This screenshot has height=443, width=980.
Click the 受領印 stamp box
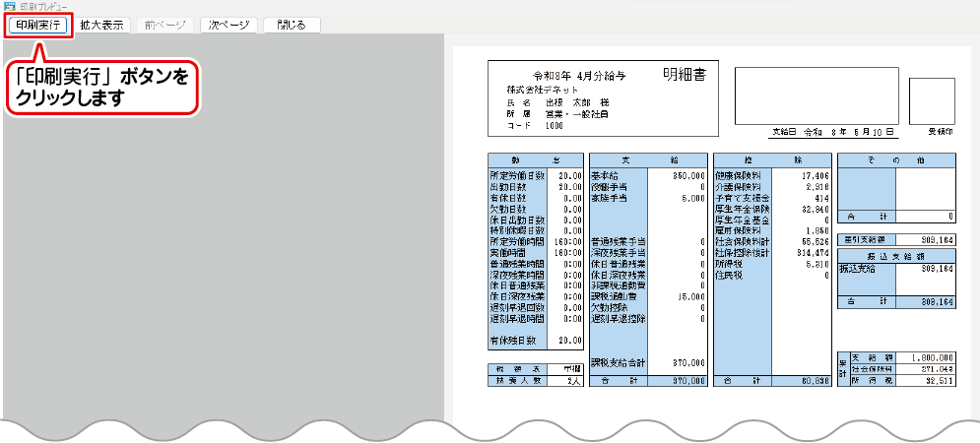(932, 102)
